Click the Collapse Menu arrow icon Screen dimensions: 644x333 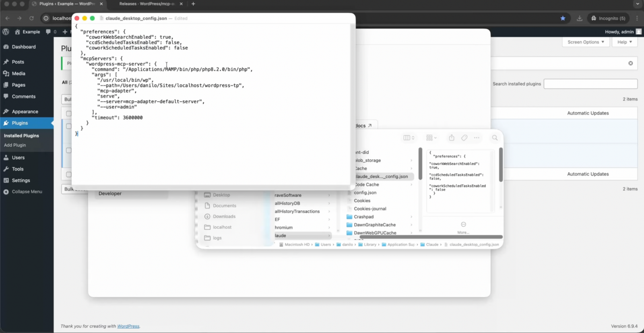pos(6,192)
